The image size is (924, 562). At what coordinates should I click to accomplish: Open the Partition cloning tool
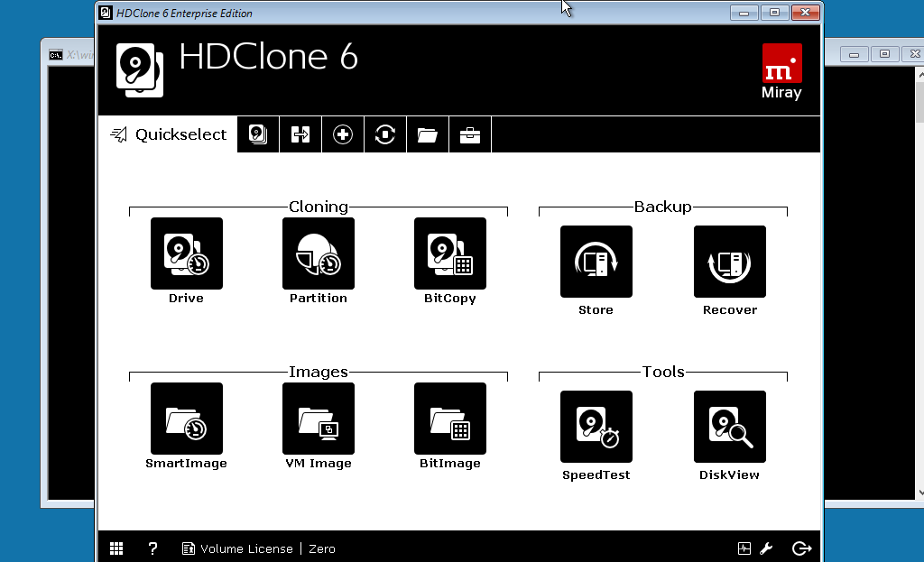point(319,253)
